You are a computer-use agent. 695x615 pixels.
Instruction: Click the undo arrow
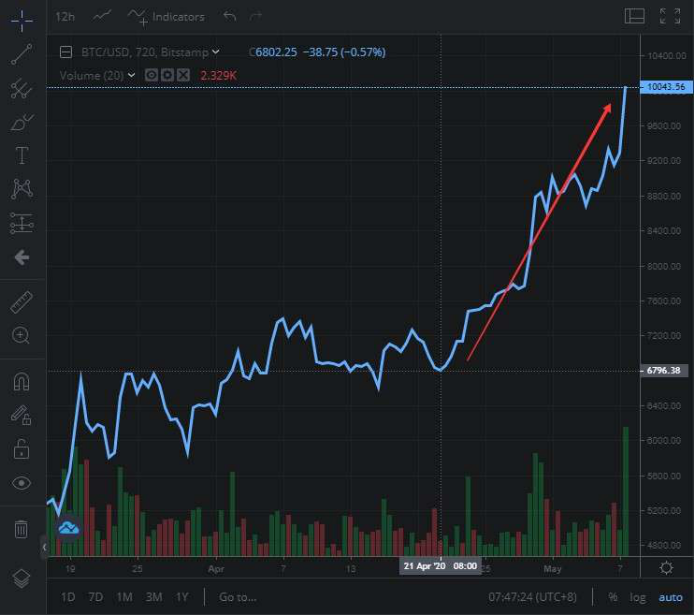point(230,16)
